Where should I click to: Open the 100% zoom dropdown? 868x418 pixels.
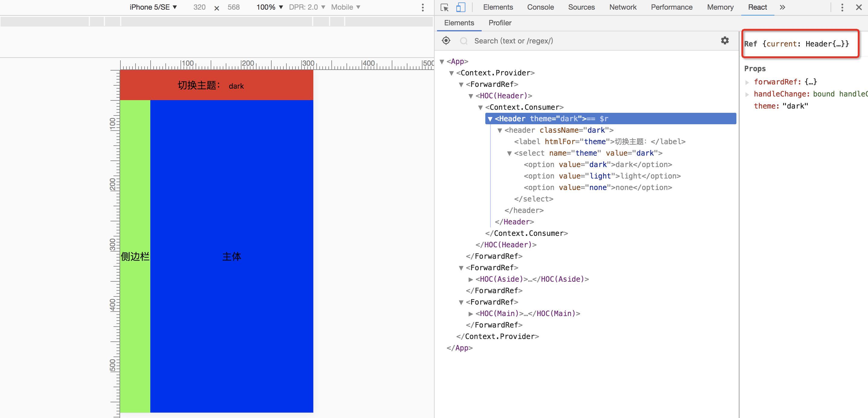(269, 8)
